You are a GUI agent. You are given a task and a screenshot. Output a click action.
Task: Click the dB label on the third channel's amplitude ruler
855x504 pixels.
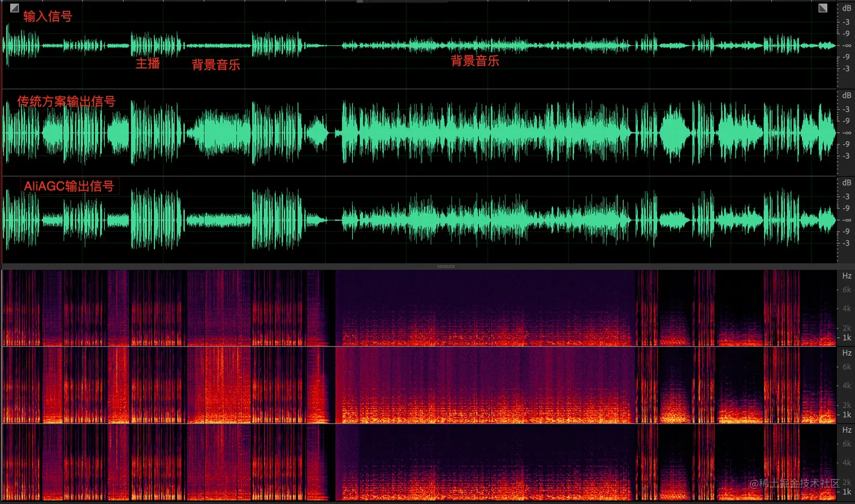[847, 183]
